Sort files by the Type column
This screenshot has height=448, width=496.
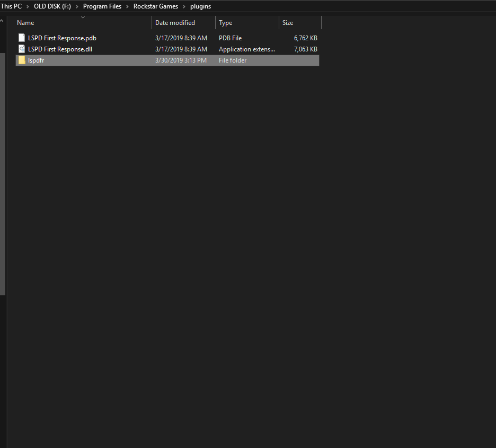[247, 23]
